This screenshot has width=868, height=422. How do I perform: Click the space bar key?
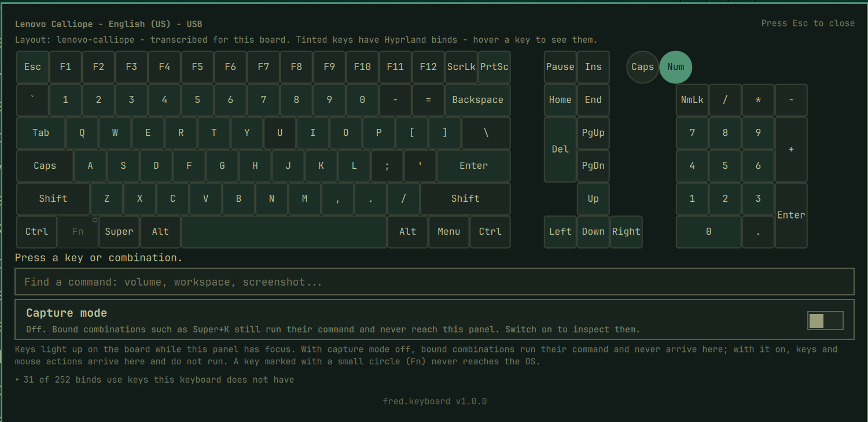284,232
